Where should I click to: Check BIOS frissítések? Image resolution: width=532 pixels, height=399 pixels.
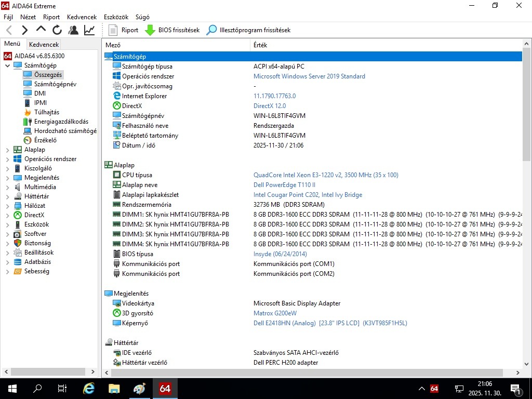[172, 30]
